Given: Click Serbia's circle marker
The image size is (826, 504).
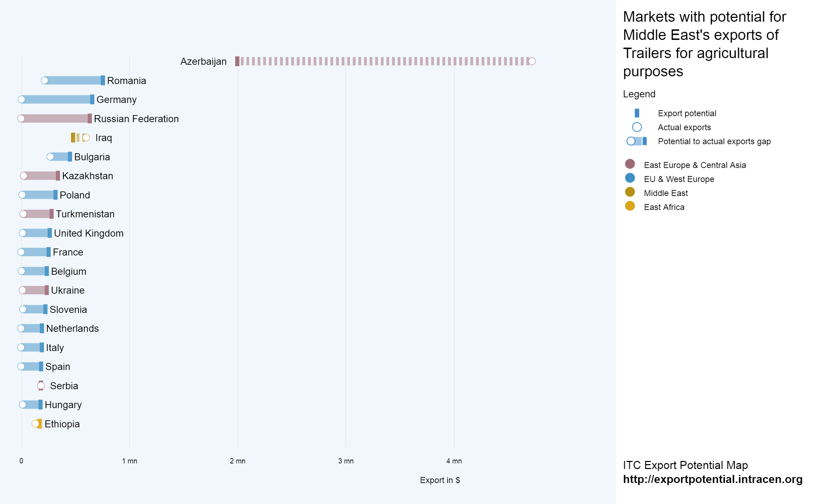Looking at the screenshot, I should (x=41, y=386).
